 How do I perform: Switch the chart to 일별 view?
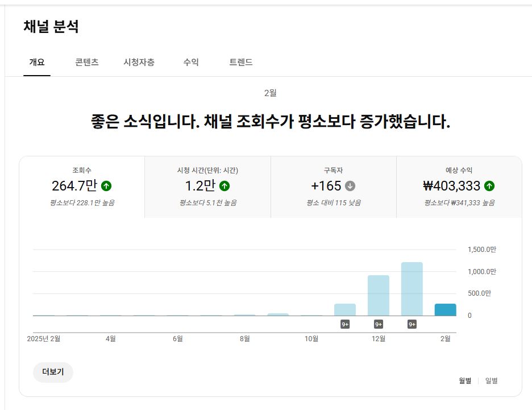(x=491, y=381)
